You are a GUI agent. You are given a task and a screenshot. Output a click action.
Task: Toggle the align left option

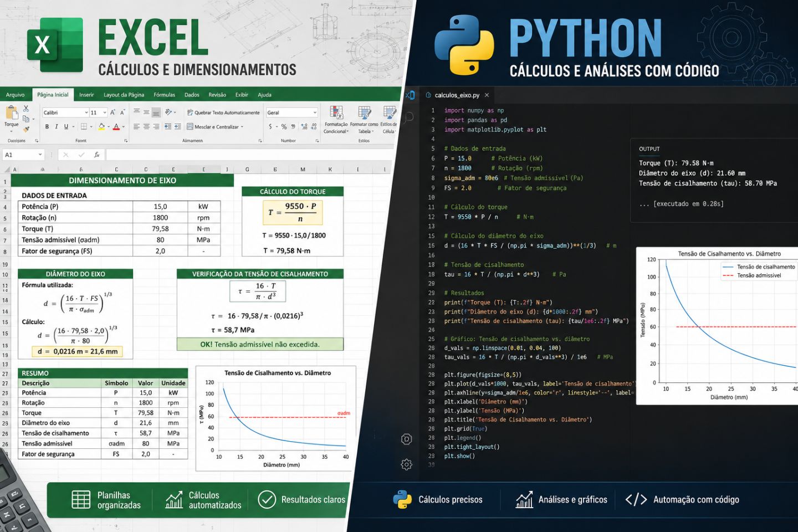tap(136, 126)
